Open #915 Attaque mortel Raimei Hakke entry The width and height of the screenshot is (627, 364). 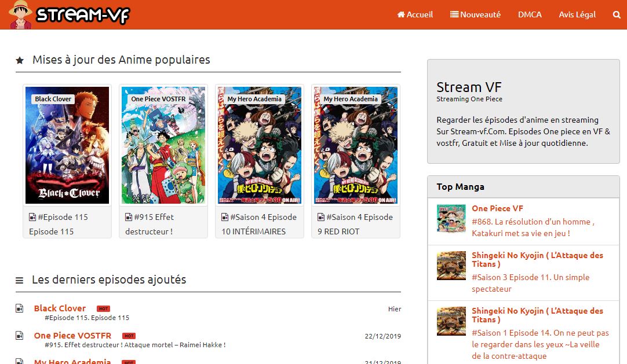(x=135, y=345)
